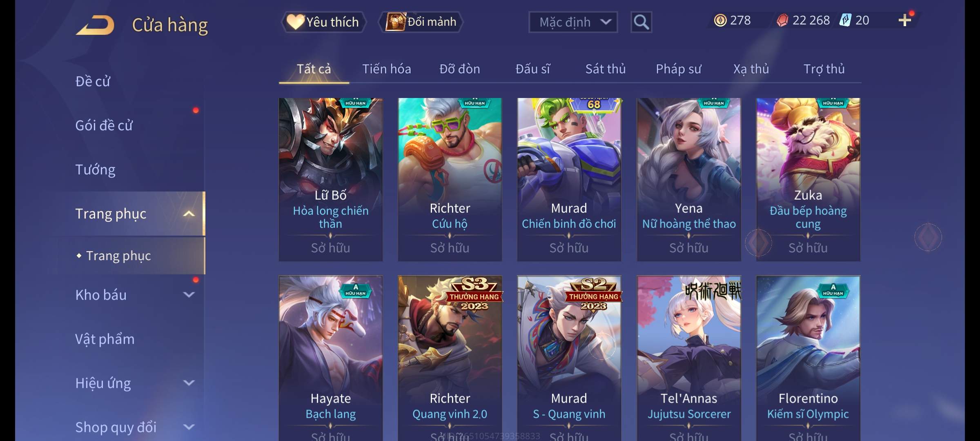Click the red gem currency icon
Viewport: 980px width, 441px height.
click(782, 20)
